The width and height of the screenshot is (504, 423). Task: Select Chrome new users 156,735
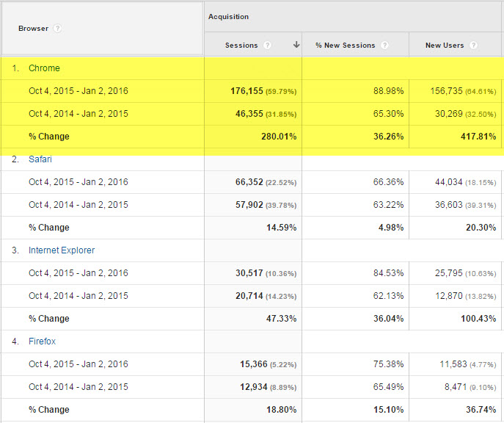coord(447,91)
